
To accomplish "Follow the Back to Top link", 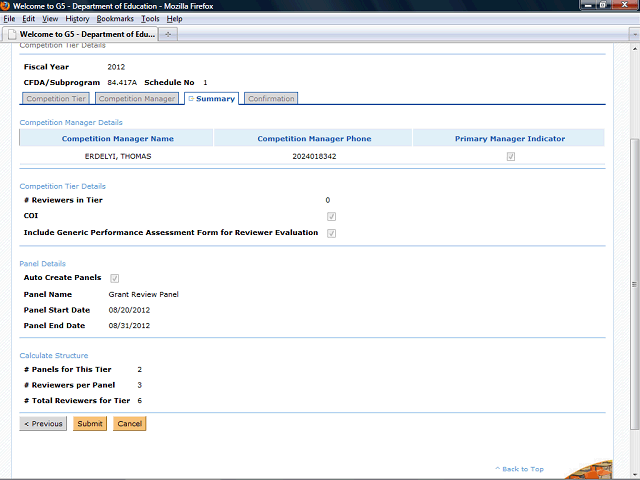I will click(x=519, y=469).
